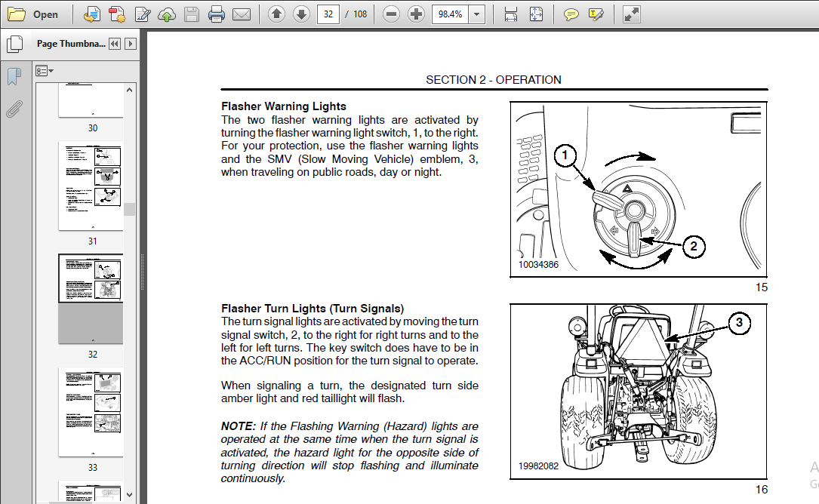Viewport: 819px width, 504px height.
Task: Click the convert-to-PDF share icon
Action: point(92,14)
